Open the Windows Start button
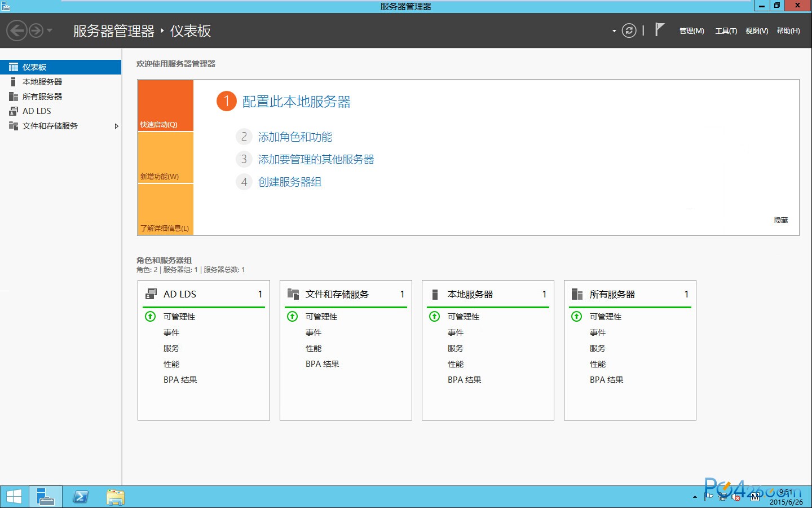This screenshot has height=508, width=812. pyautogui.click(x=14, y=497)
